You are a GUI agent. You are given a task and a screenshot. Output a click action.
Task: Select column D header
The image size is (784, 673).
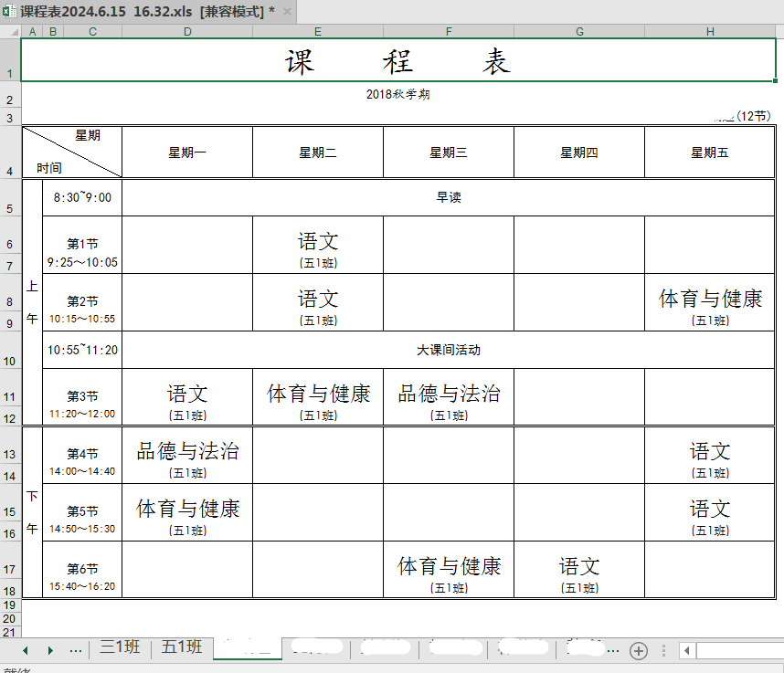pos(187,32)
